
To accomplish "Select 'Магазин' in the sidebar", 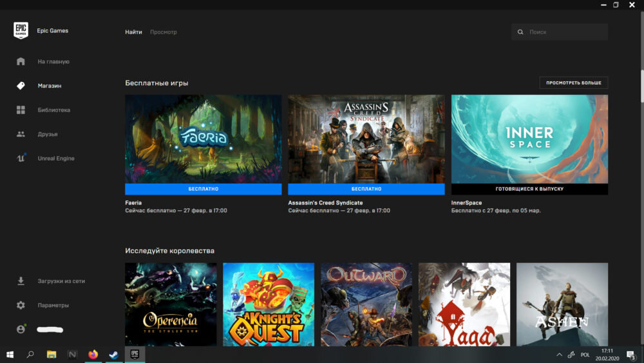I will point(50,86).
